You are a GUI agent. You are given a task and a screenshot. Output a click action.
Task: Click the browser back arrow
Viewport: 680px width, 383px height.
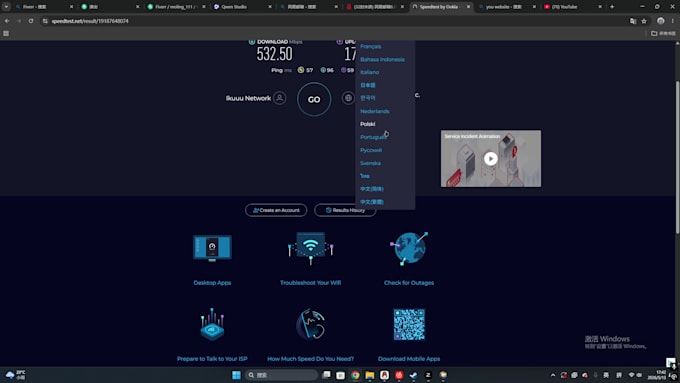[7, 21]
